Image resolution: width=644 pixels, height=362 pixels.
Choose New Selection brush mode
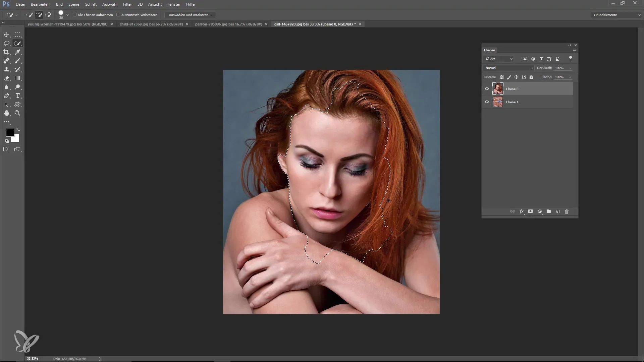[x=30, y=15]
